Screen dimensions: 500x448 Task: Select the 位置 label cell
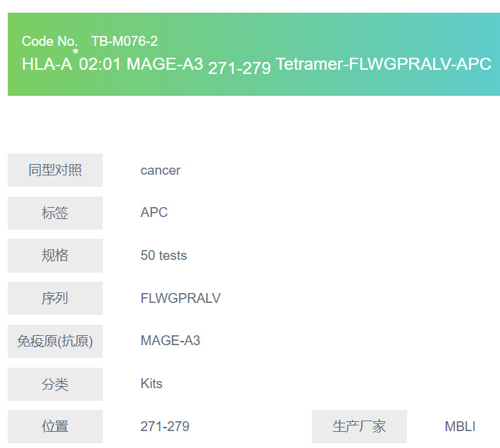[55, 427]
